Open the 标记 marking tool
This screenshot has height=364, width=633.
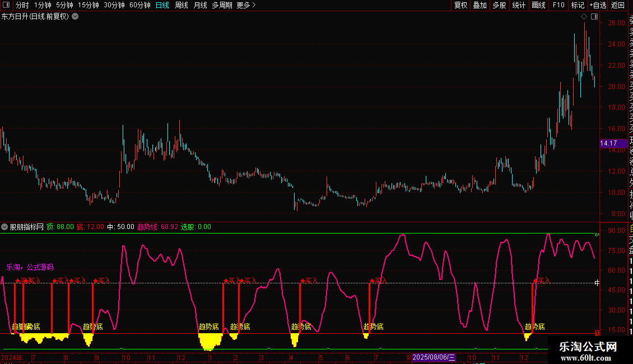[578, 5]
